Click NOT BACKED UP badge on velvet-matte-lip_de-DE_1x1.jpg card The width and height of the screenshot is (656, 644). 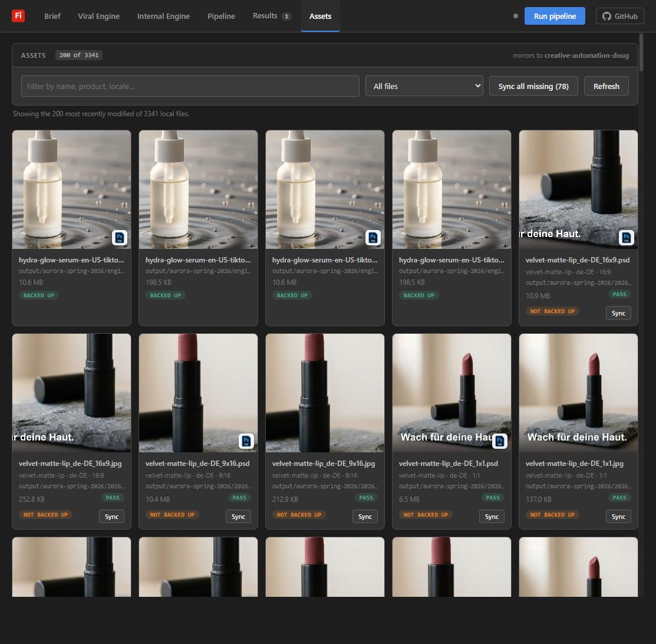[x=552, y=515]
